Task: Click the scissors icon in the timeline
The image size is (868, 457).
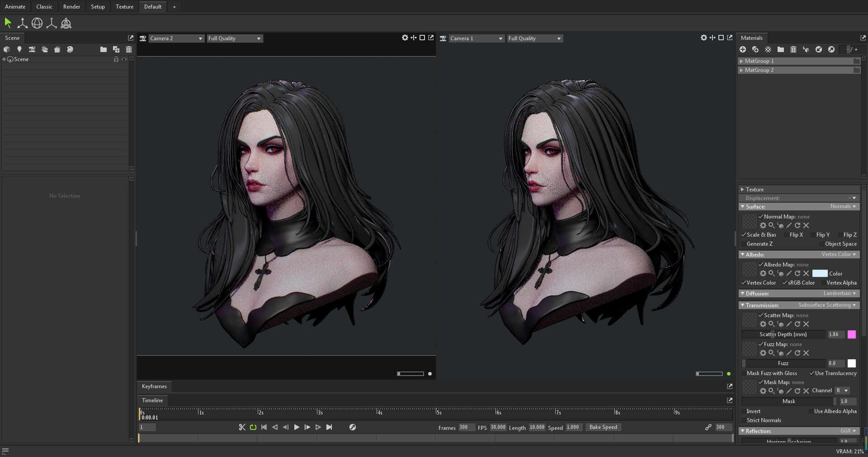Action: coord(242,427)
